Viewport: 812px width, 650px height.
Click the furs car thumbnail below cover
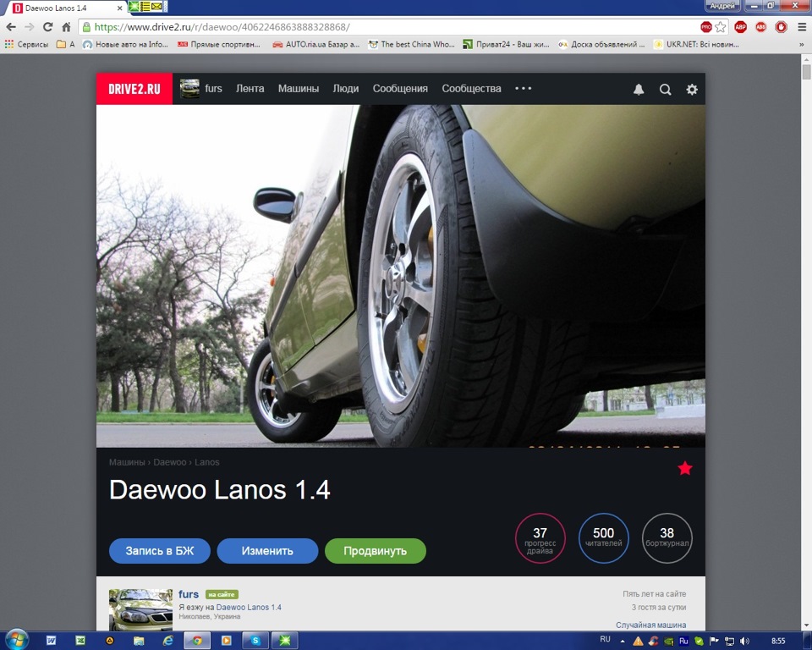tap(140, 609)
